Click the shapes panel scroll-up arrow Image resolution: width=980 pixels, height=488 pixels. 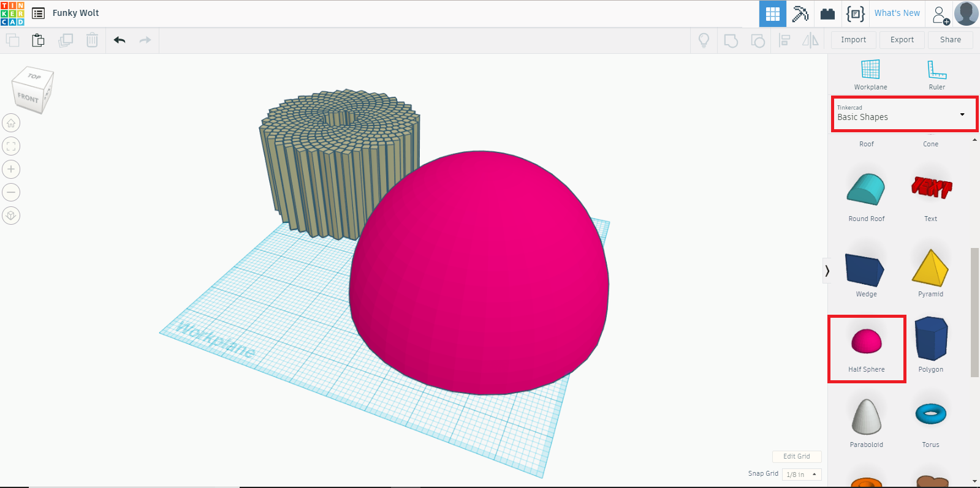[974, 140]
